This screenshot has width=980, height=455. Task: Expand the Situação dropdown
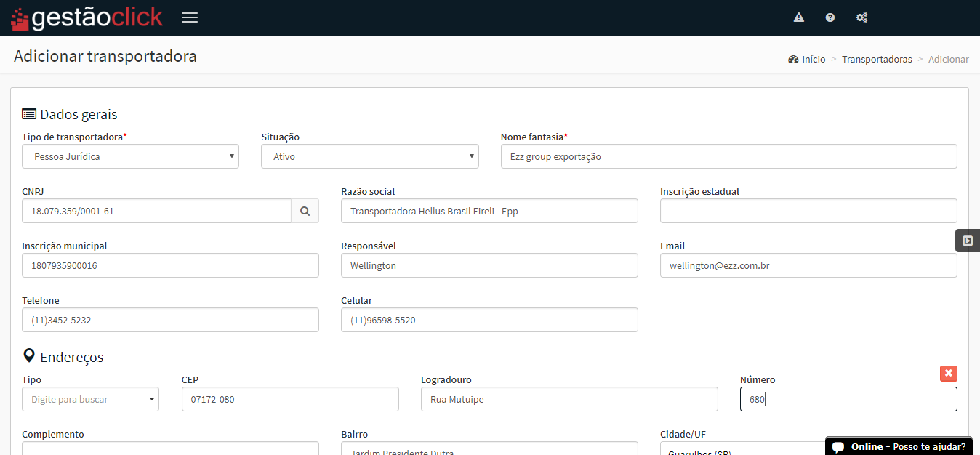pos(369,156)
